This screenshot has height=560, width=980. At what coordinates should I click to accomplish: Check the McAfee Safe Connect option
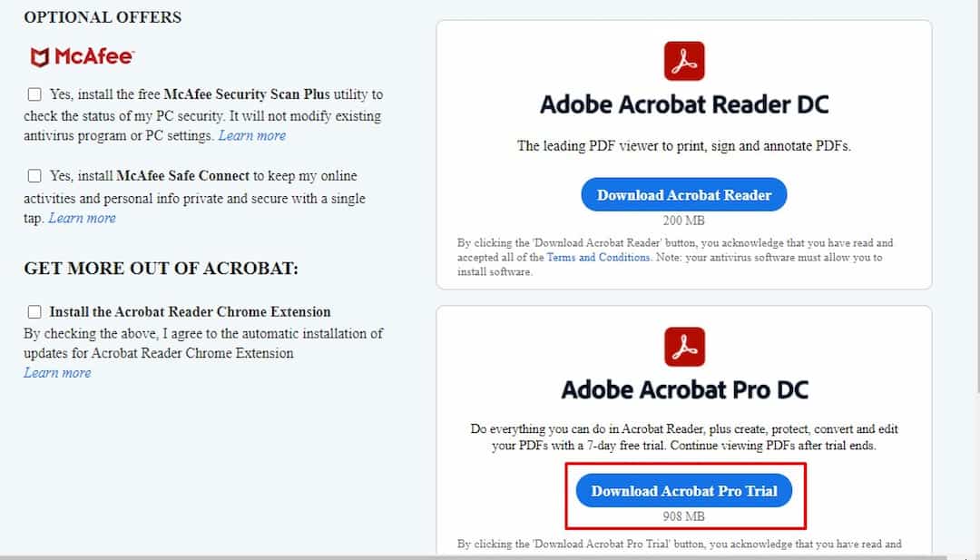tap(34, 176)
